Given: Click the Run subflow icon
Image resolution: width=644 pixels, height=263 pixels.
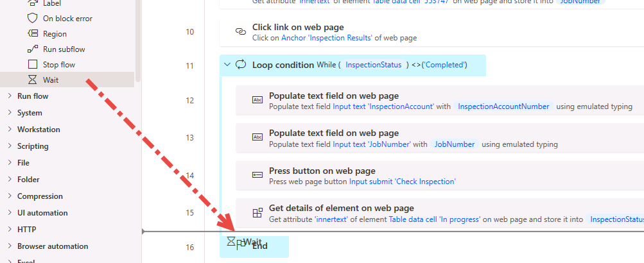Looking at the screenshot, I should pyautogui.click(x=33, y=49).
